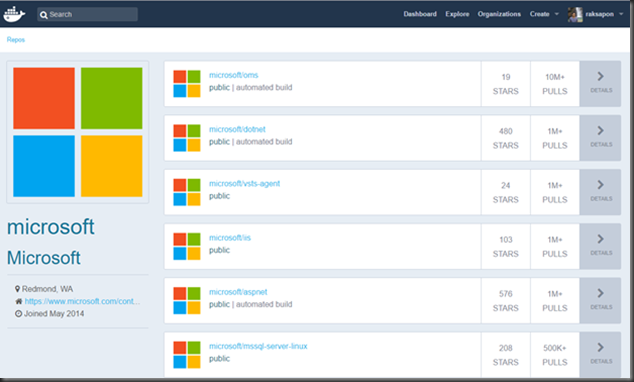Click the house icon beside website link
634x382 pixels.
[x=19, y=301]
